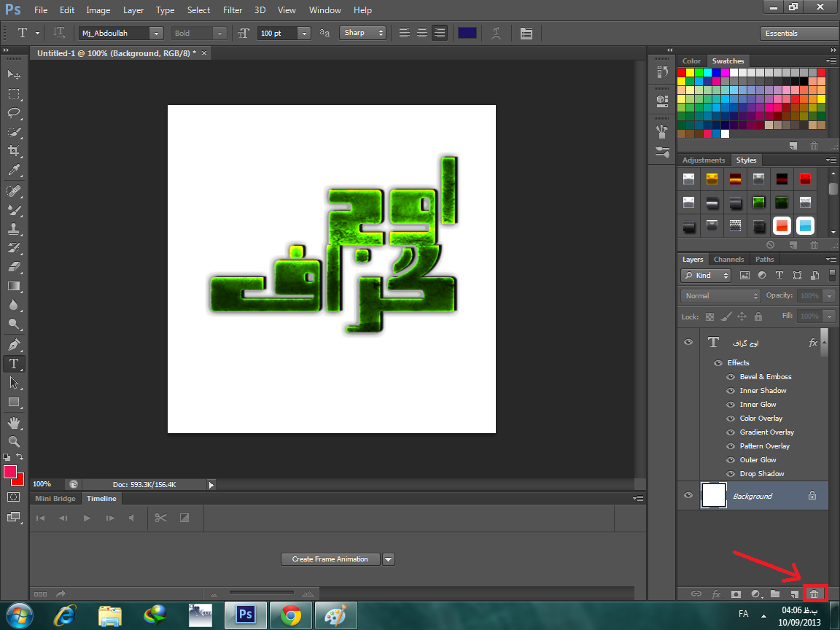Open Chrome from the Windows taskbar
Image resolution: width=840 pixels, height=630 pixels.
click(x=291, y=615)
